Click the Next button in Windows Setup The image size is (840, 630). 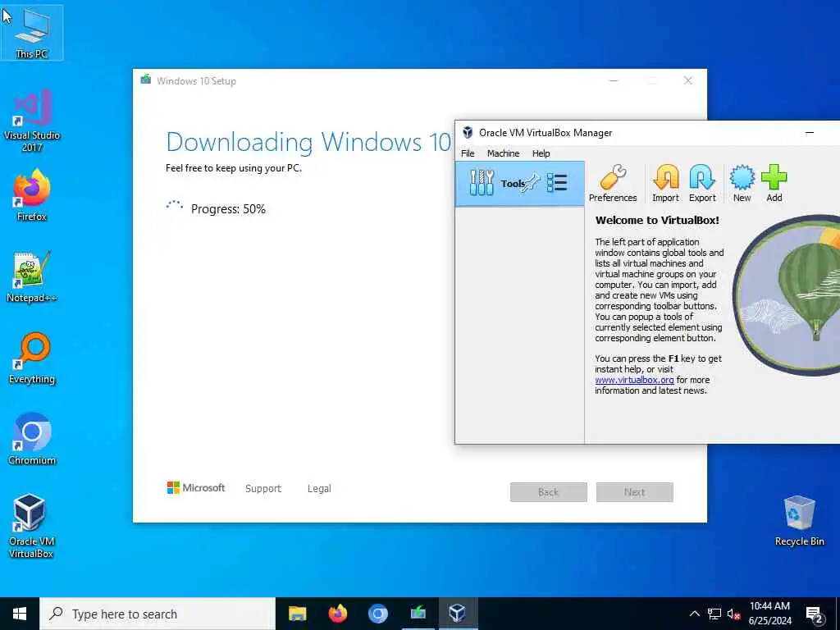tap(635, 492)
